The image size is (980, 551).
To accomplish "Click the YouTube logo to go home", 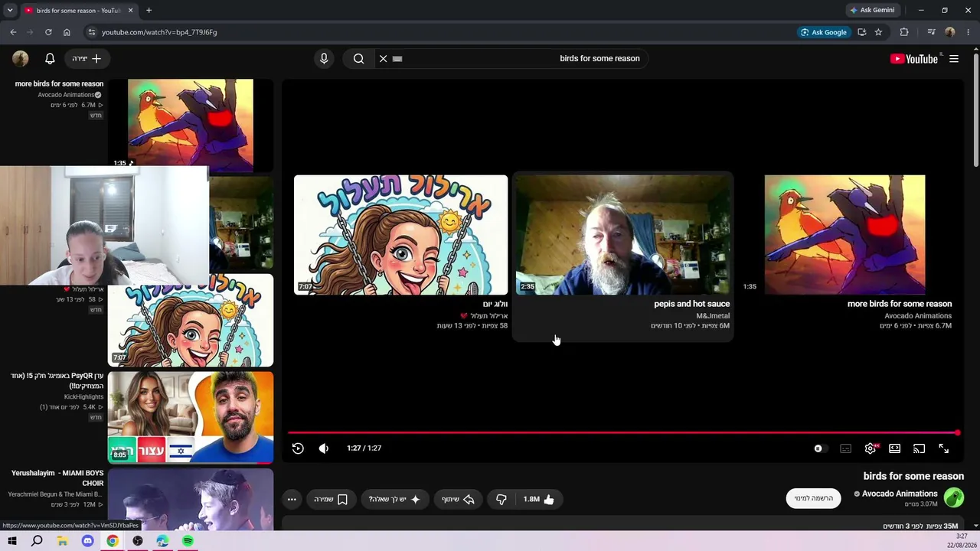I will 914,58.
